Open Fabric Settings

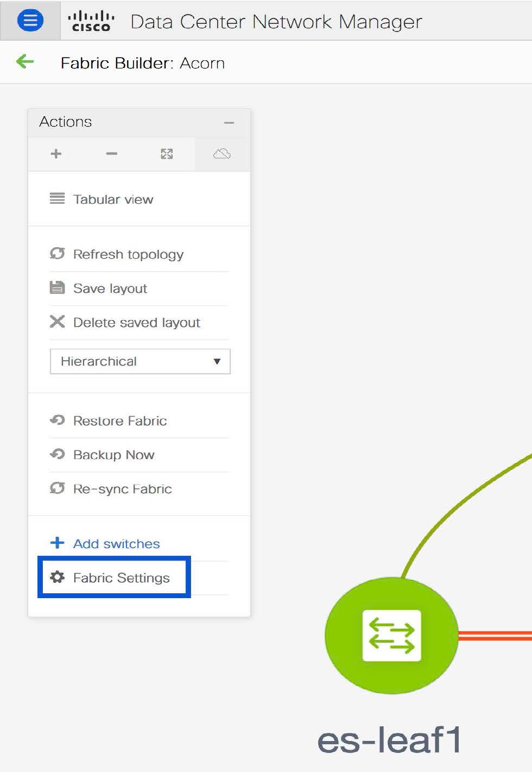[x=122, y=578]
